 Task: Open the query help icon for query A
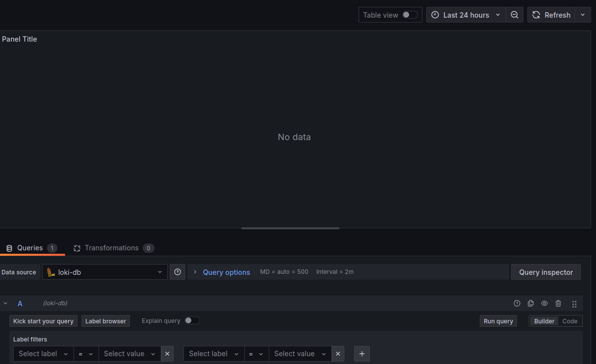[517, 303]
